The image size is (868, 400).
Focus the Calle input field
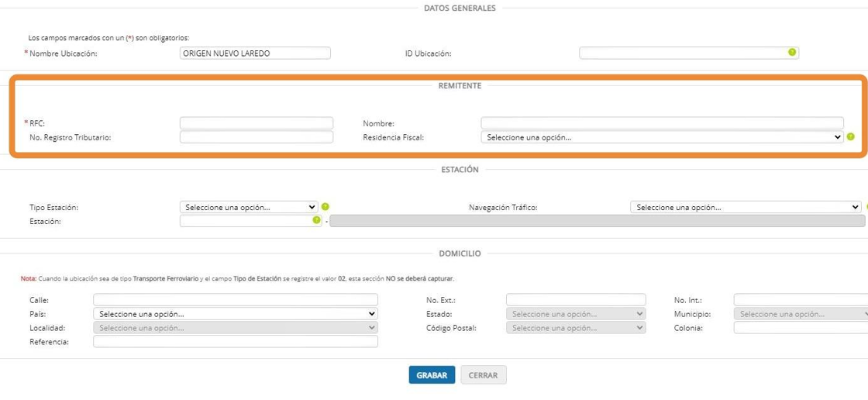[x=235, y=300]
